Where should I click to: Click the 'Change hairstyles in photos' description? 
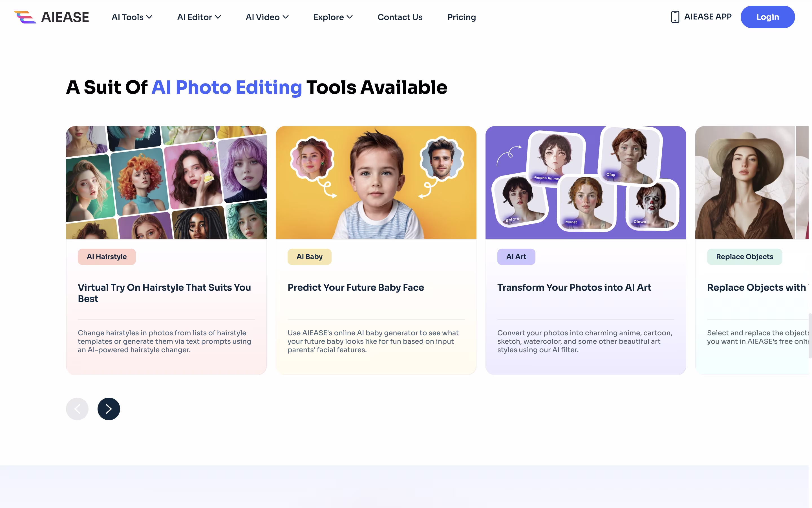tap(164, 341)
